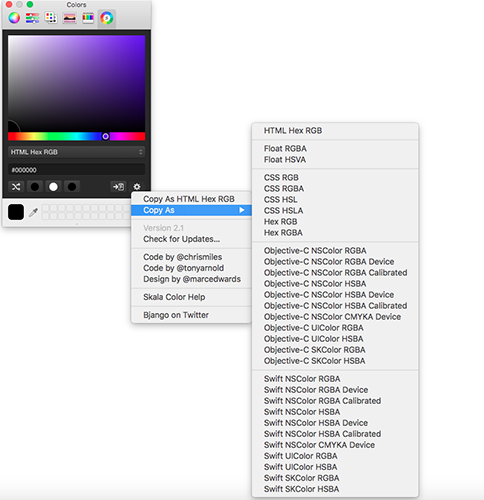Select the white color preset circle
The width and height of the screenshot is (484, 500).
click(53, 187)
